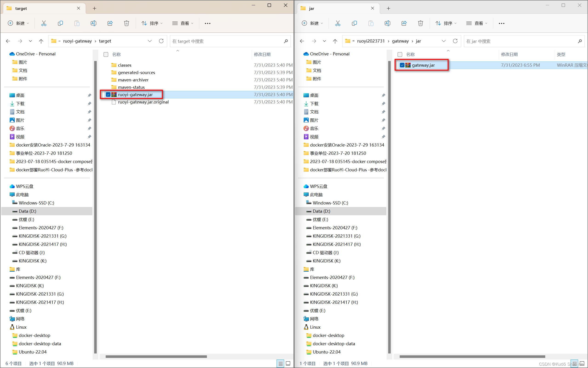
Task: Switch target window to details view icon
Action: (x=280, y=364)
